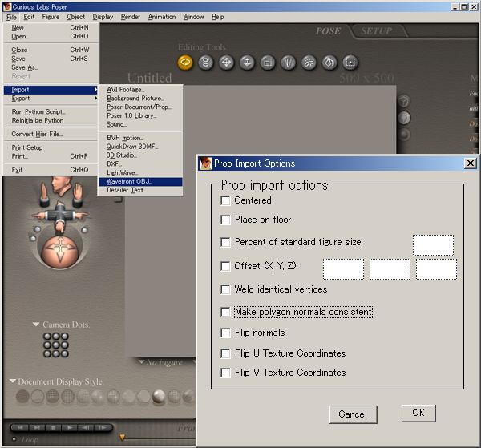Screen dimensions: 481x448
Task: Enable Flip V Texture Coordinates
Action: 225,373
